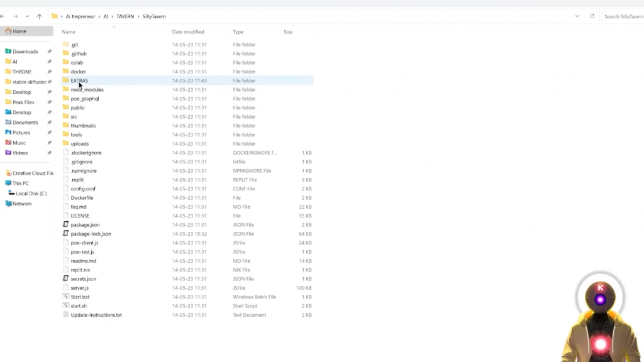644x362 pixels.
Task: Open the recent locations chevron
Action: (x=27, y=16)
